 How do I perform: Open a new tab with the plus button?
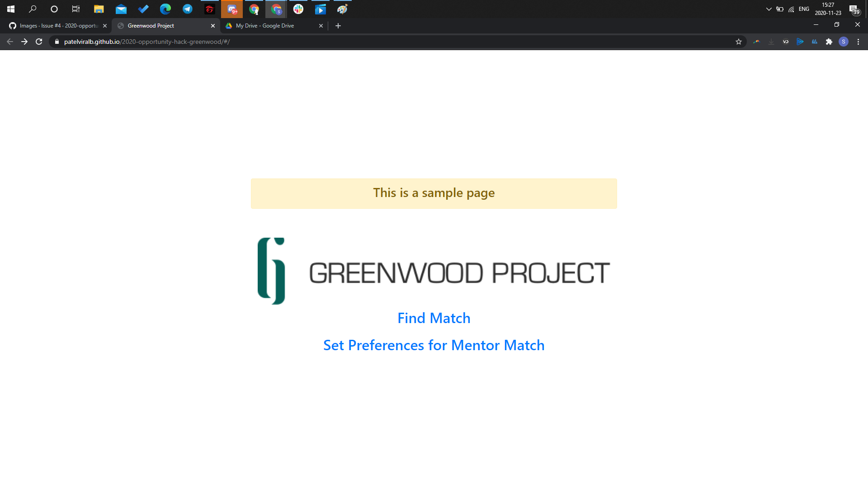338,26
